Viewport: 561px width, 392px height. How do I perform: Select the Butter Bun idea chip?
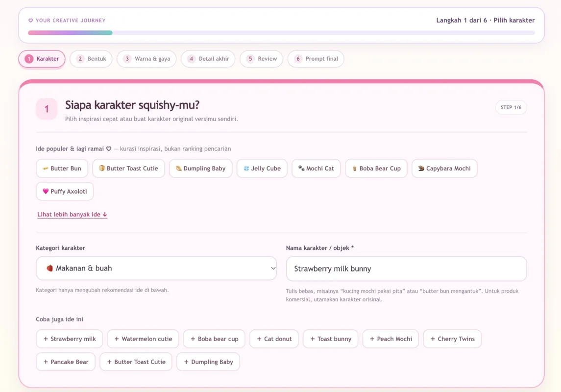62,169
